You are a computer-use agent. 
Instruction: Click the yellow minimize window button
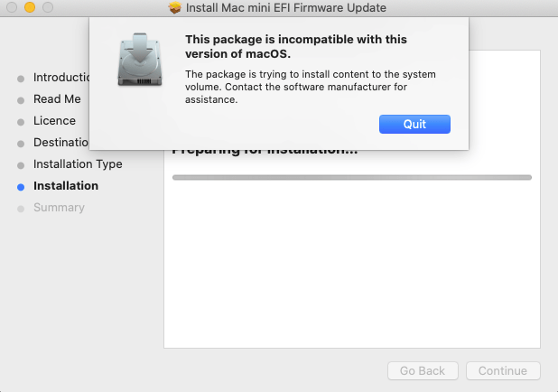(x=30, y=7)
